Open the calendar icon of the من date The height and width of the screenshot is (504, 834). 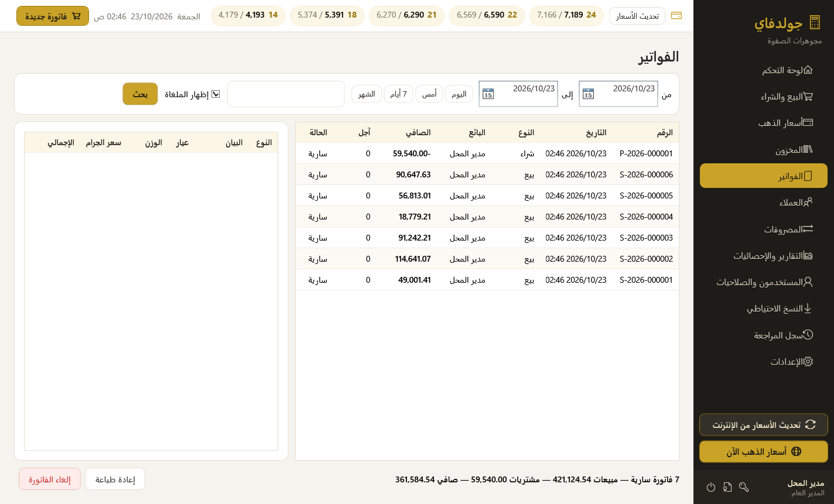(589, 94)
